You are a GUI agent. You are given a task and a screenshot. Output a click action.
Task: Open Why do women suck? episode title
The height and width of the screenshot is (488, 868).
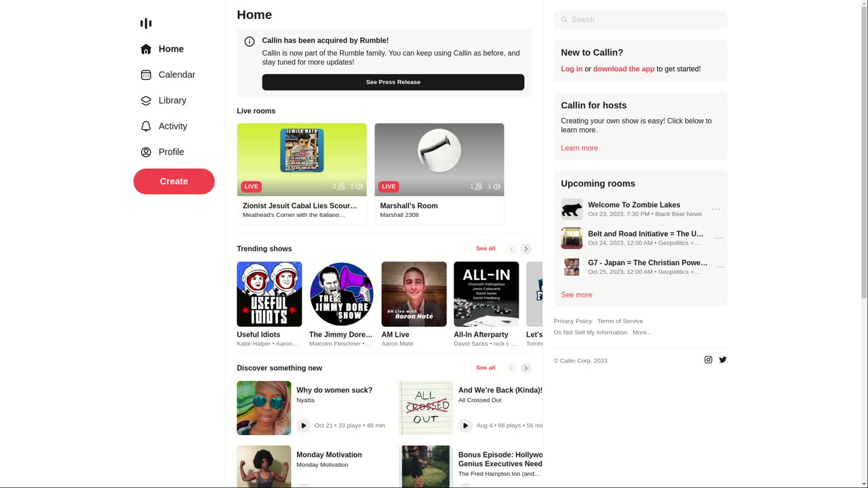coord(334,390)
